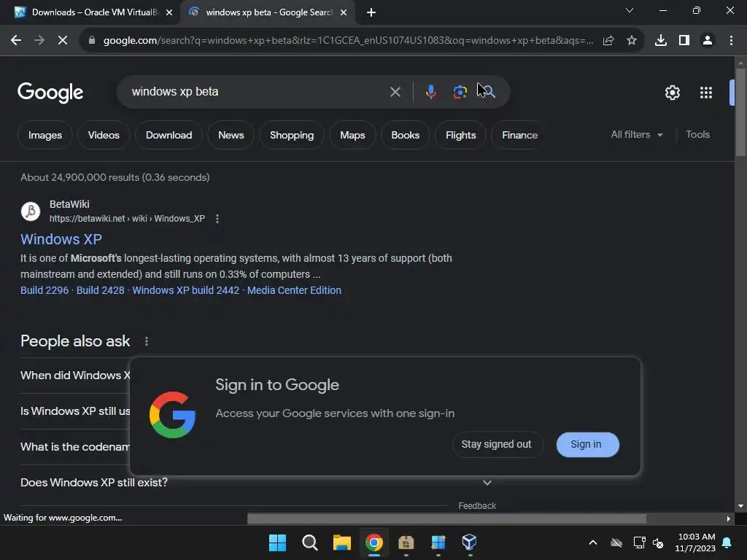Filter results by Videos
The height and width of the screenshot is (560, 747).
(x=104, y=135)
